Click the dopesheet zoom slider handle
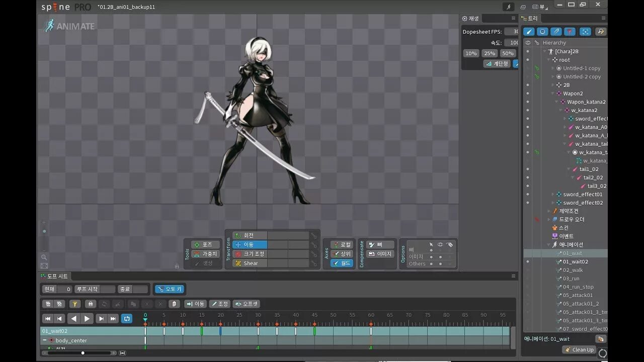Screen dimensions: 644x362 pos(83,353)
